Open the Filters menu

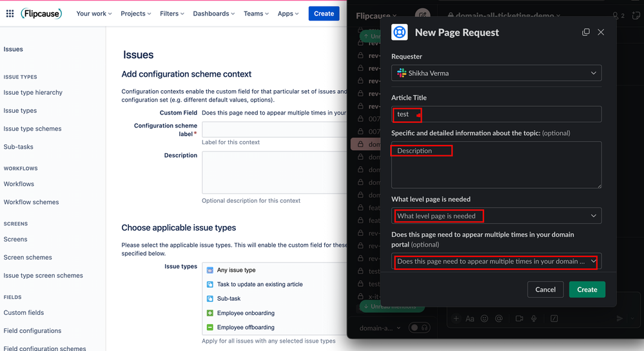tap(172, 14)
